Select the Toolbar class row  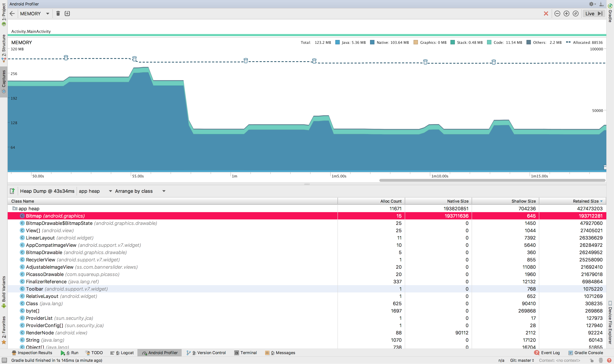point(307,289)
